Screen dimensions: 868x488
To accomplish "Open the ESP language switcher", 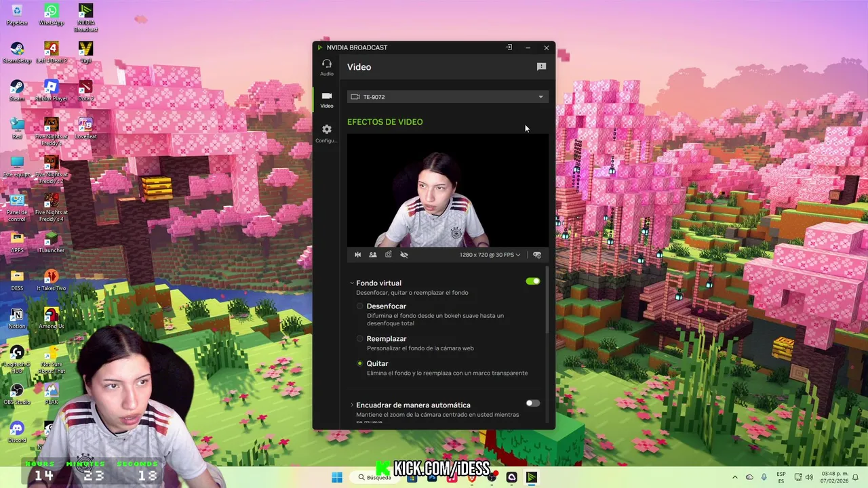I will tap(781, 477).
